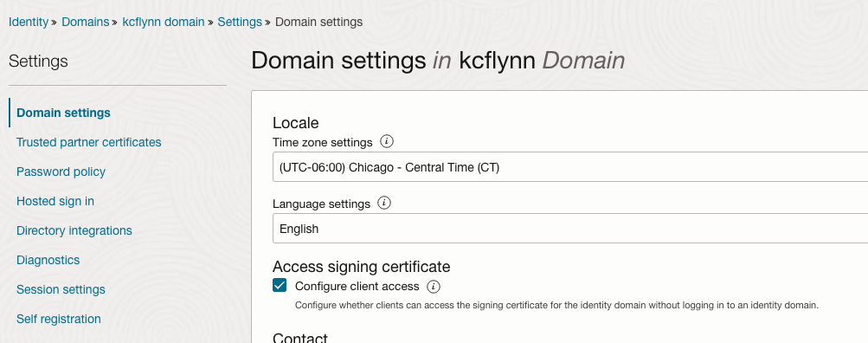The image size is (868, 343).
Task: Open kcflynn domain breadcrumb link
Action: [x=164, y=23]
